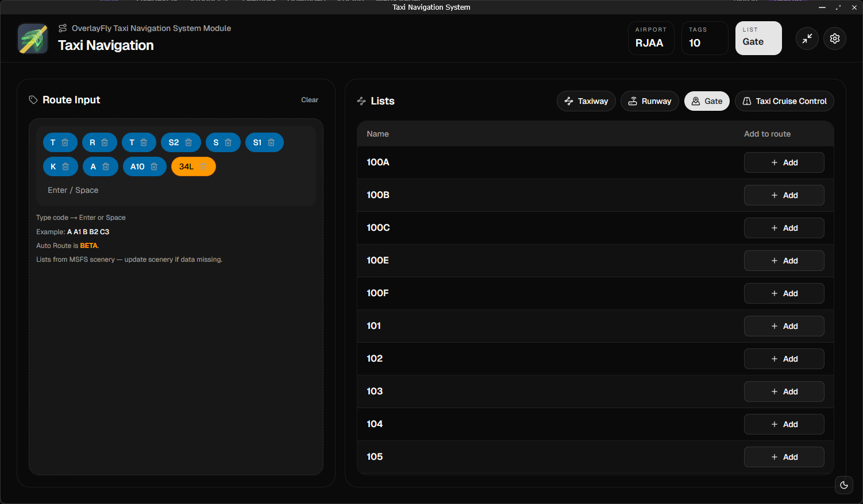Click the TAGS 10 counter card

704,38
